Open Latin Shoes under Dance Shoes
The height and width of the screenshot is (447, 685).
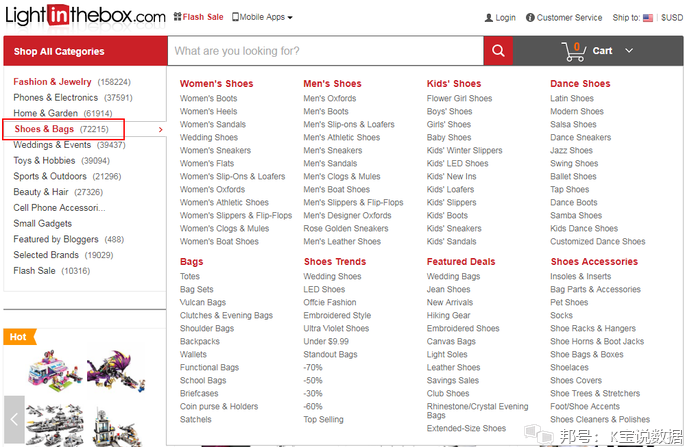[572, 98]
